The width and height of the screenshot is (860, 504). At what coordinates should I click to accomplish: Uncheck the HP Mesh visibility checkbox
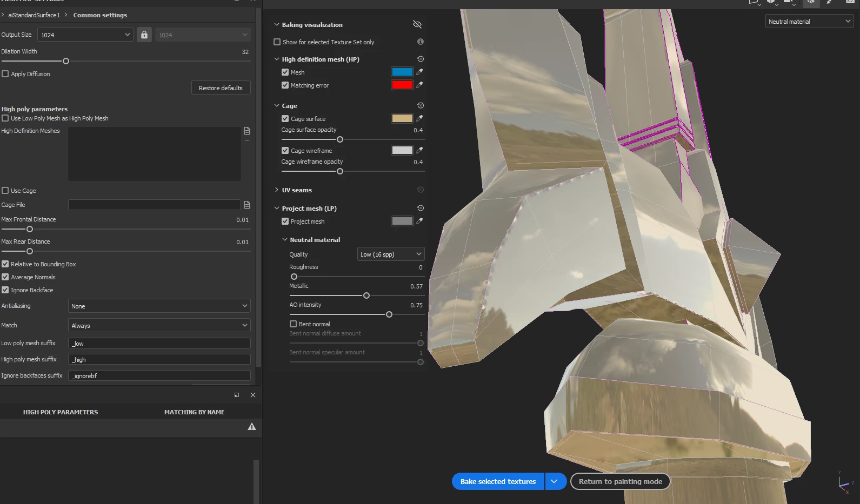(285, 72)
